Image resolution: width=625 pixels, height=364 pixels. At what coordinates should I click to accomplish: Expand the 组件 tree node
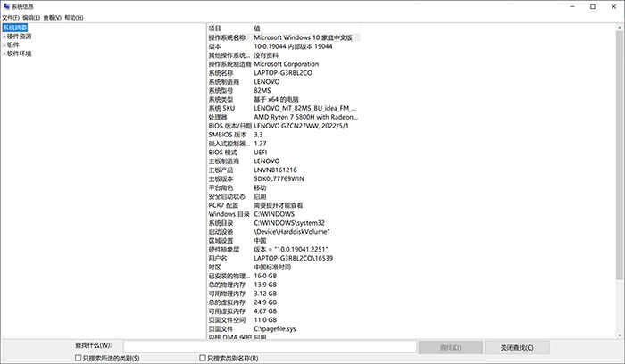[4, 45]
